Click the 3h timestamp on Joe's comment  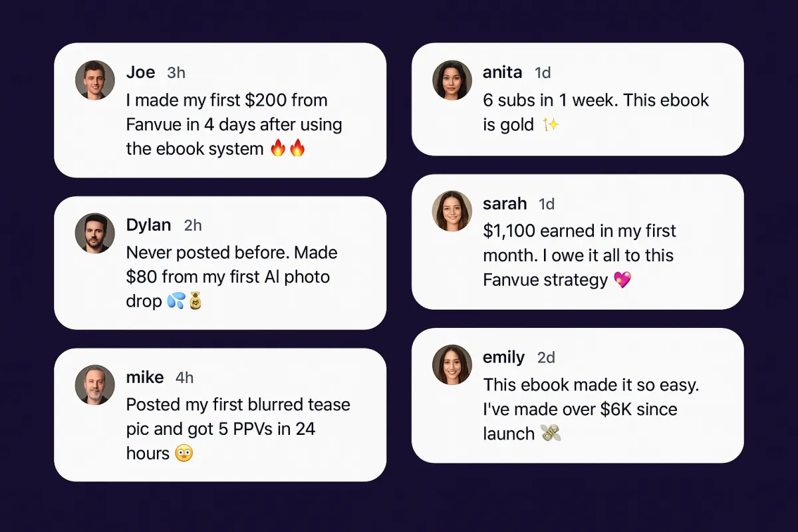[x=176, y=72]
